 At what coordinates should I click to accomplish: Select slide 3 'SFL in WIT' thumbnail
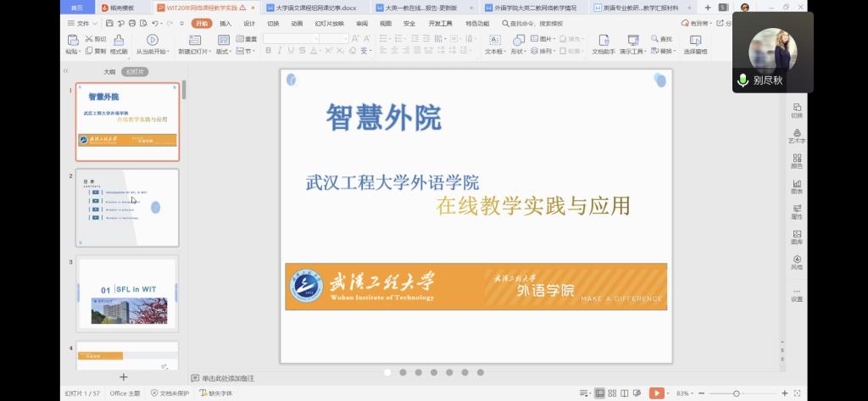[127, 293]
